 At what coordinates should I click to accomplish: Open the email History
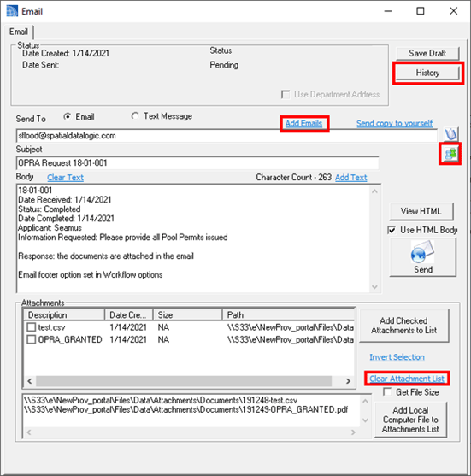[427, 73]
